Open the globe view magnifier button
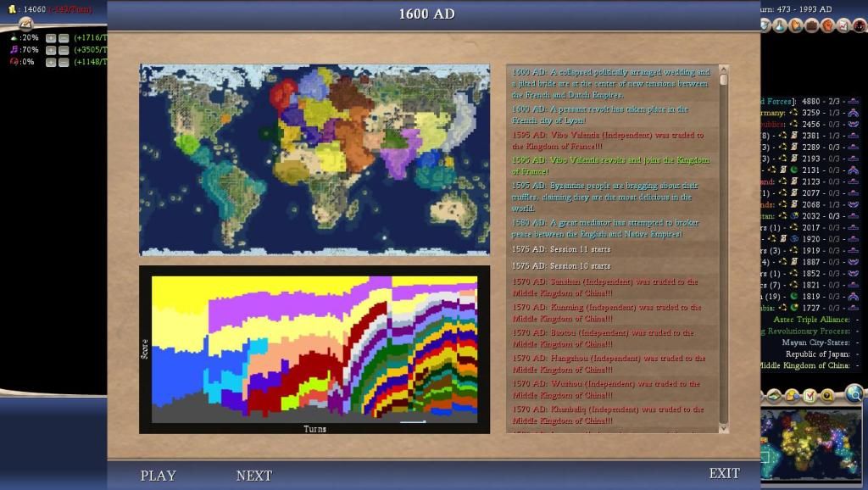This screenshot has height=490, width=868. tap(854, 393)
